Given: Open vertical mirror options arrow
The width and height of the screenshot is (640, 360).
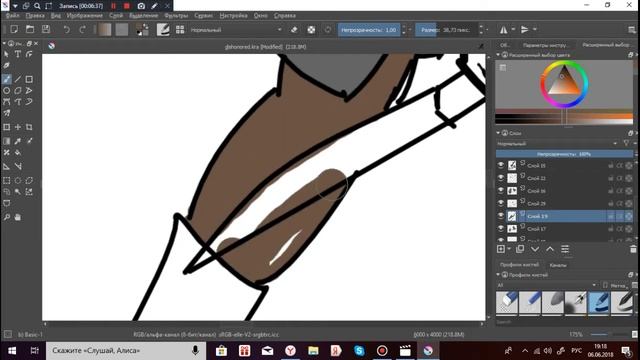Looking at the screenshot, I should coord(535,29).
